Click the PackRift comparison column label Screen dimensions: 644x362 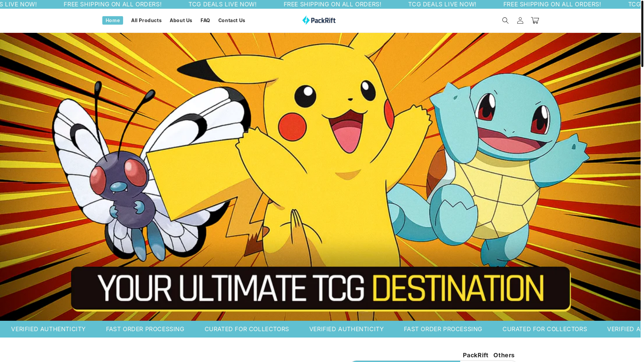click(475, 355)
